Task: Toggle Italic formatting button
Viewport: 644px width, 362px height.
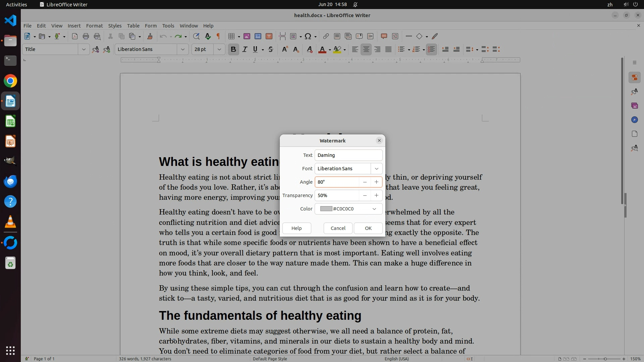Action: [245, 50]
